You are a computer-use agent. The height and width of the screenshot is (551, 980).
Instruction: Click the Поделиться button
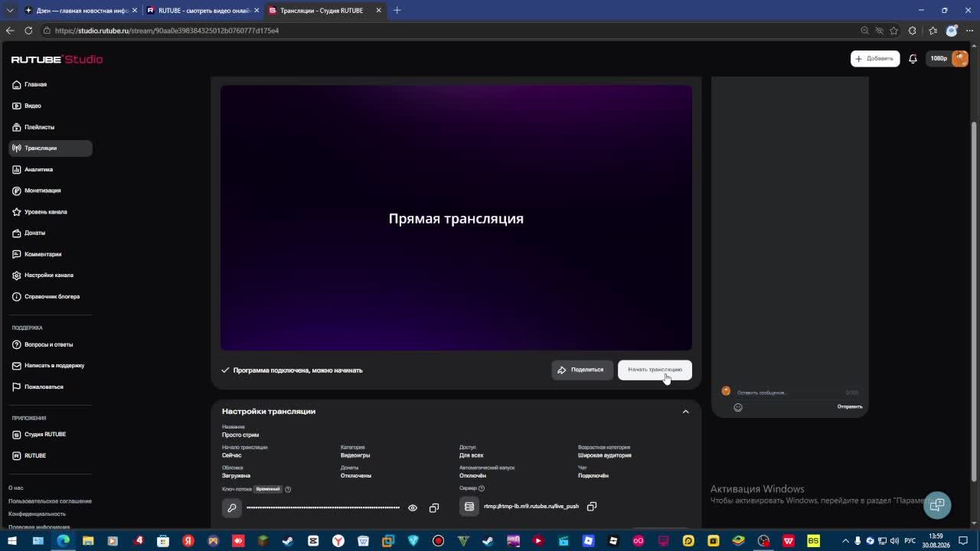coord(582,370)
